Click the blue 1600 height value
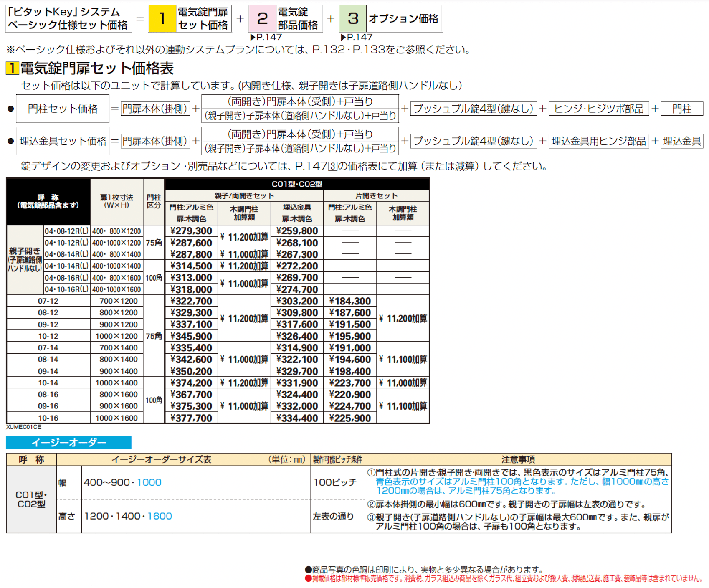 pos(160,516)
